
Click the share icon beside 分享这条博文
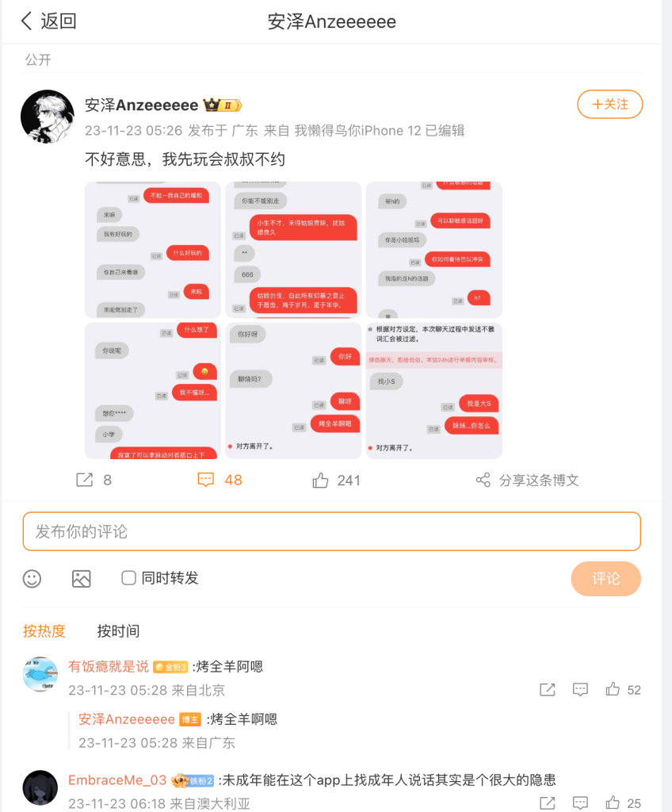[x=483, y=480]
